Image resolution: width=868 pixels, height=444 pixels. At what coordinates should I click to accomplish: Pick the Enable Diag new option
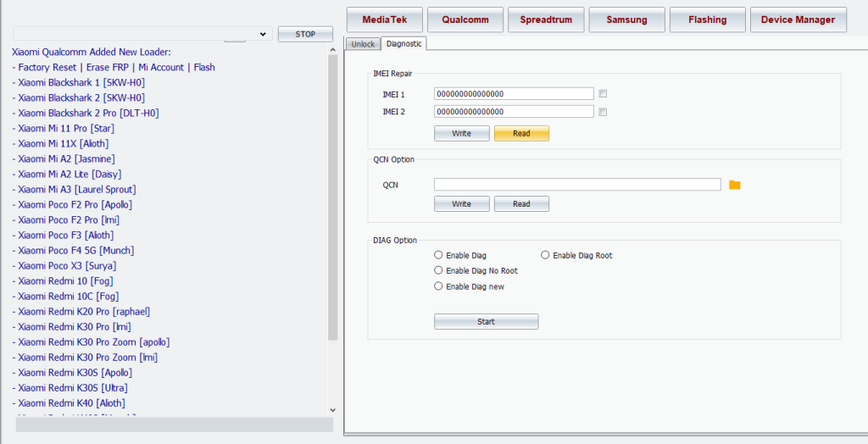pos(438,286)
